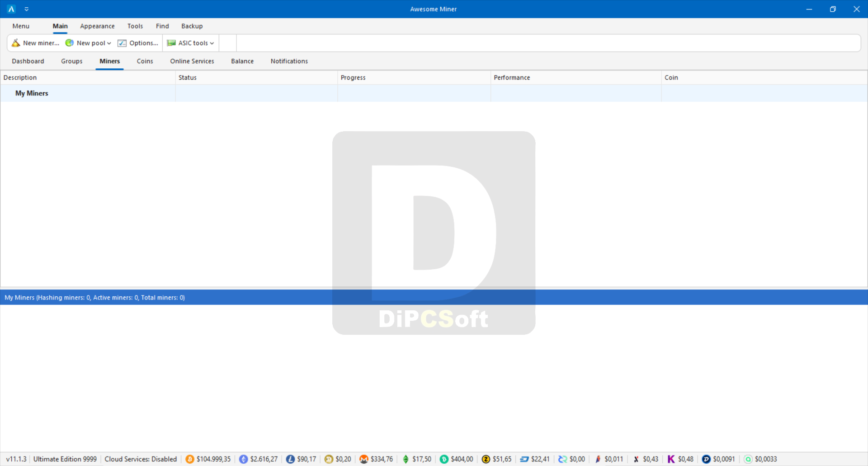868x466 pixels.
Task: View the Balance tab
Action: coord(242,61)
